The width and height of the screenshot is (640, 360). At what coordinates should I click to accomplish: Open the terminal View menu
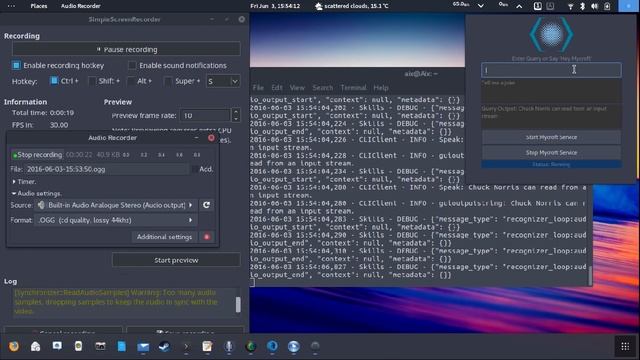point(297,88)
